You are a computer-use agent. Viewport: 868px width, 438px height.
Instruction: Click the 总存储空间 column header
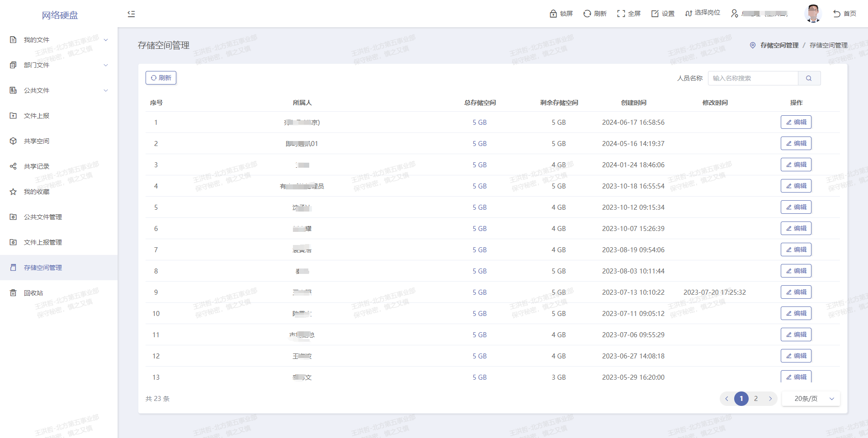coord(480,103)
